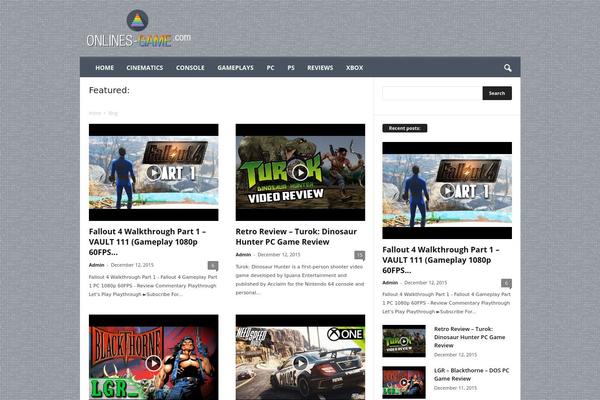
Task: Open comment count under Turok review post
Action: click(359, 255)
